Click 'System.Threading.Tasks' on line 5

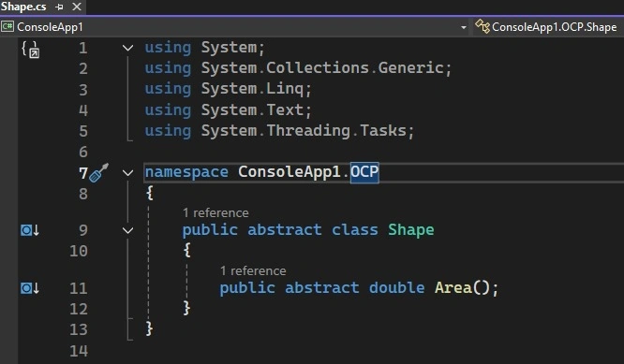304,130
